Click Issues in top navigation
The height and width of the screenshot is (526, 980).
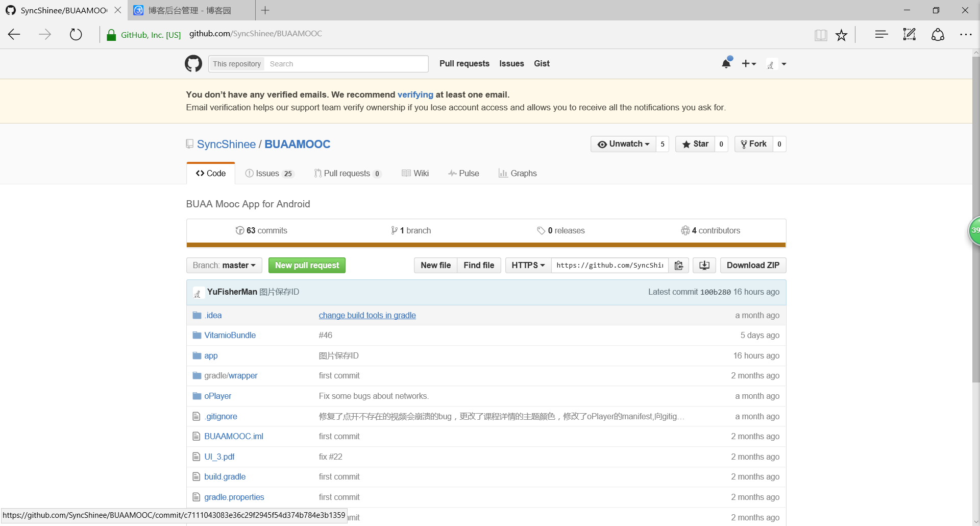[x=511, y=64]
